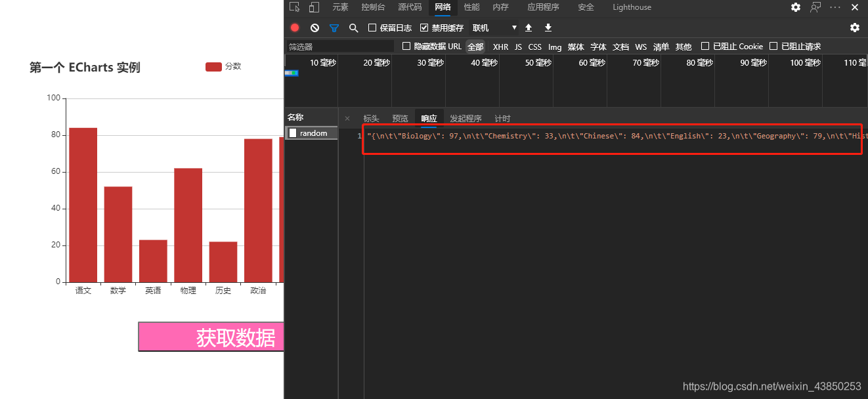Filter requests by Font
The width and height of the screenshot is (868, 399).
click(x=598, y=47)
